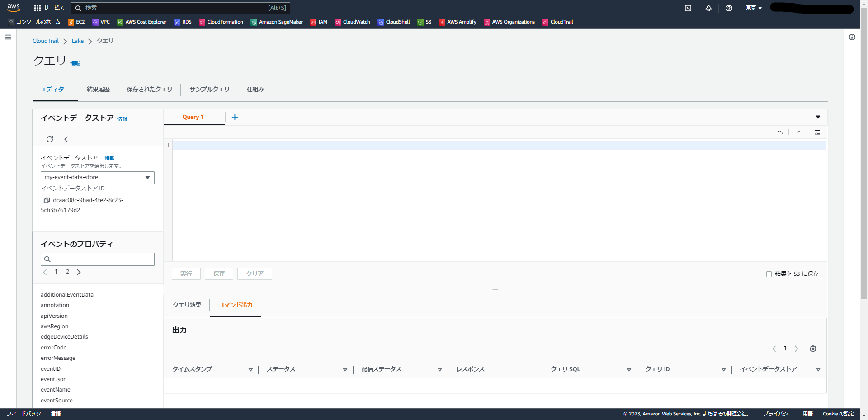Enable 結果を S3 に保存 checkbox
868x420 pixels.
769,274
